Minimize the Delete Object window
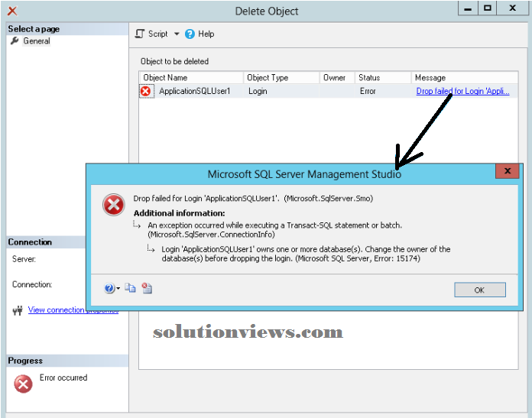532x418 pixels. (x=468, y=8)
